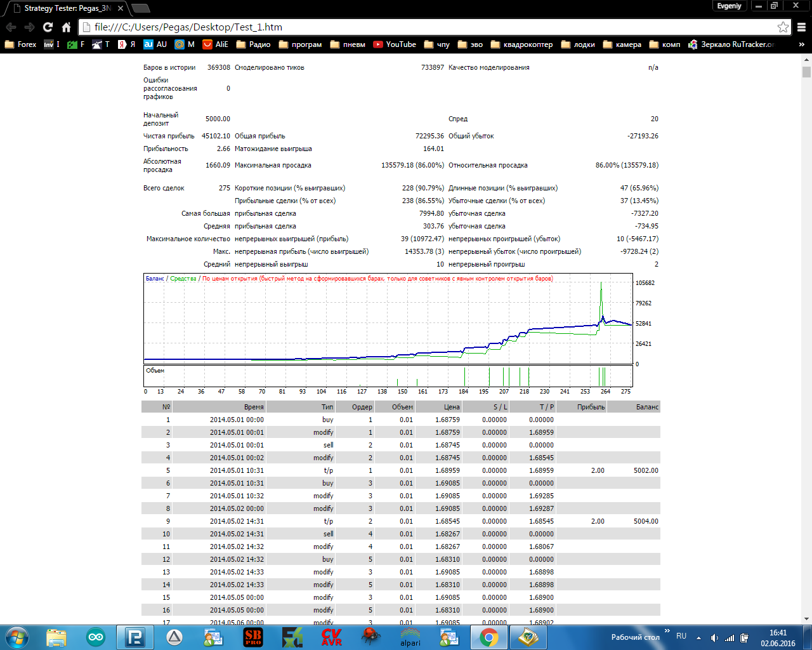
Task: Switch to the Strategy Tester tab
Action: click(x=66, y=8)
